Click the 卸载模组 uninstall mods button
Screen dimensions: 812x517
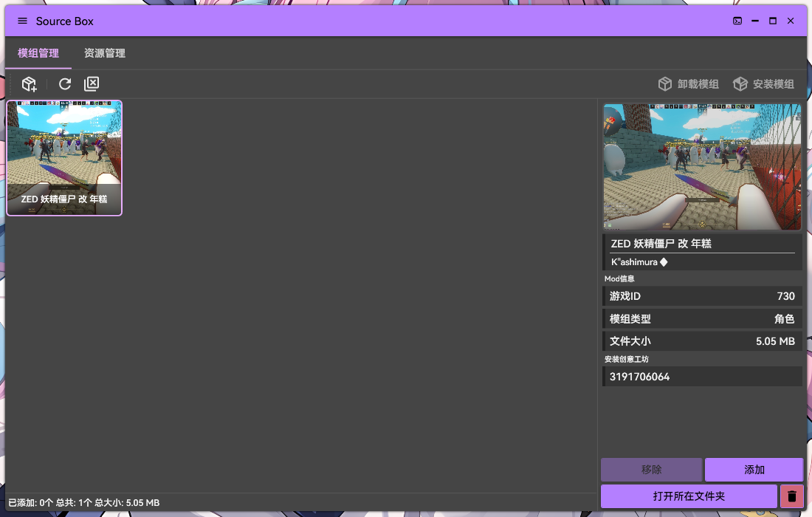pos(688,84)
